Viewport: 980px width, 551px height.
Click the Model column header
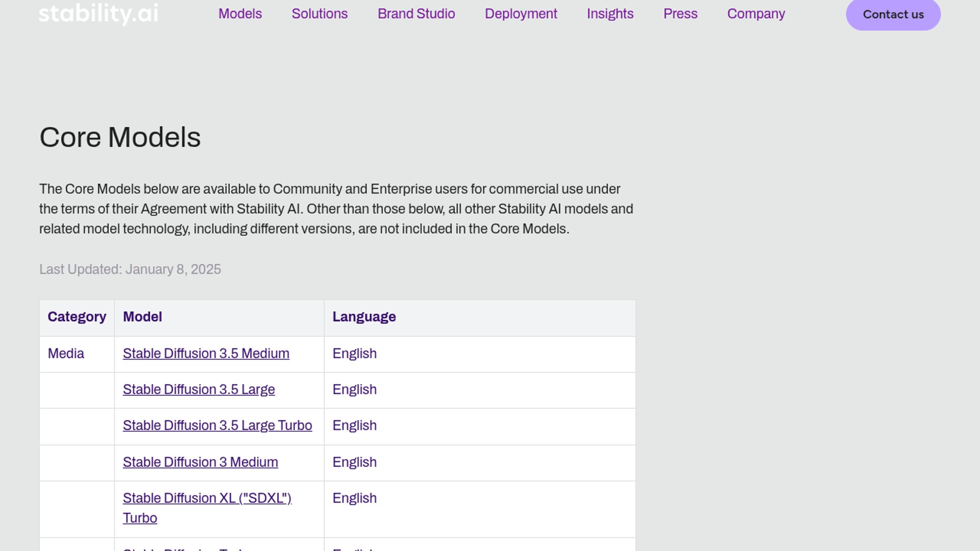tap(142, 317)
